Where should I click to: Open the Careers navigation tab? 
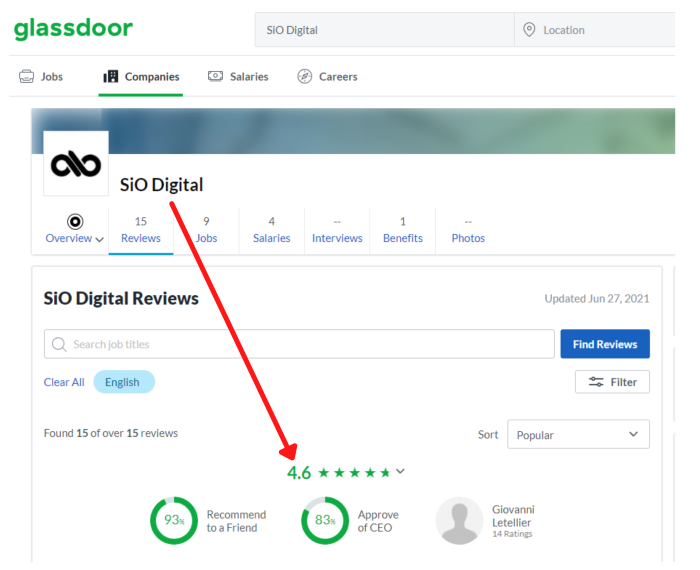point(327,77)
